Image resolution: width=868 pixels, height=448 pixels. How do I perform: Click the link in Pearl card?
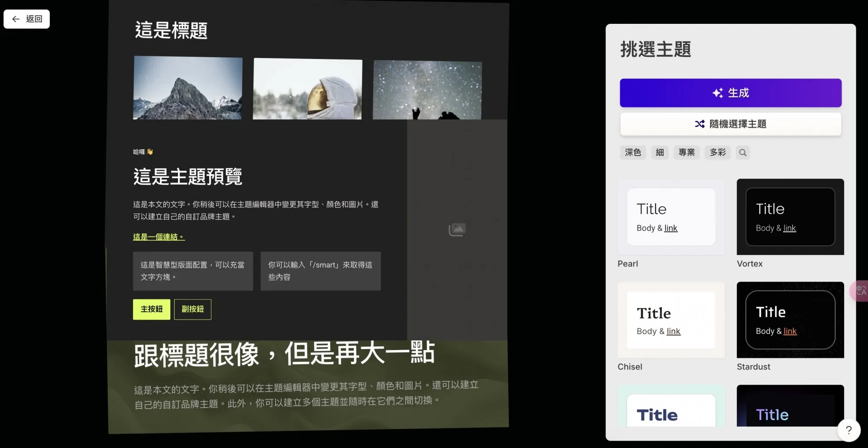tap(671, 228)
